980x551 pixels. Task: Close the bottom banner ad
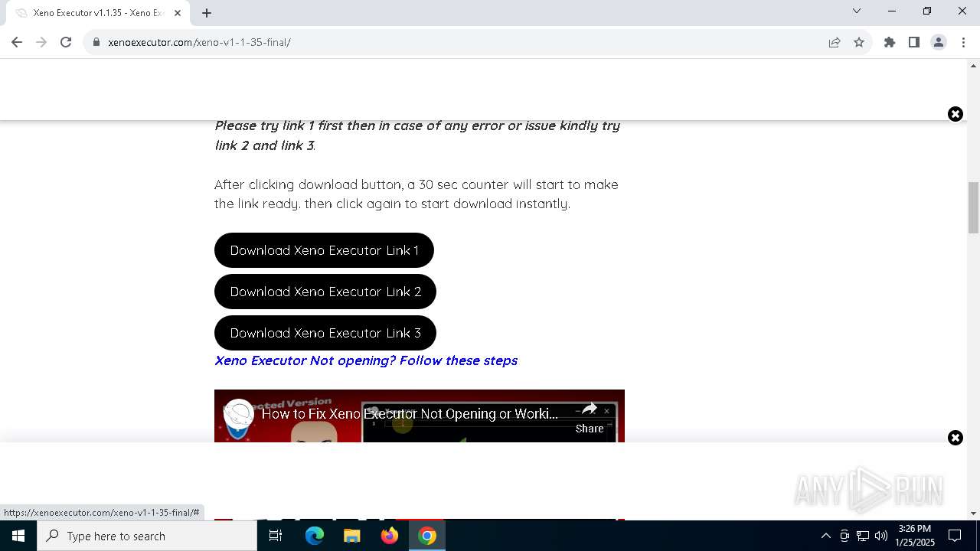click(x=955, y=438)
